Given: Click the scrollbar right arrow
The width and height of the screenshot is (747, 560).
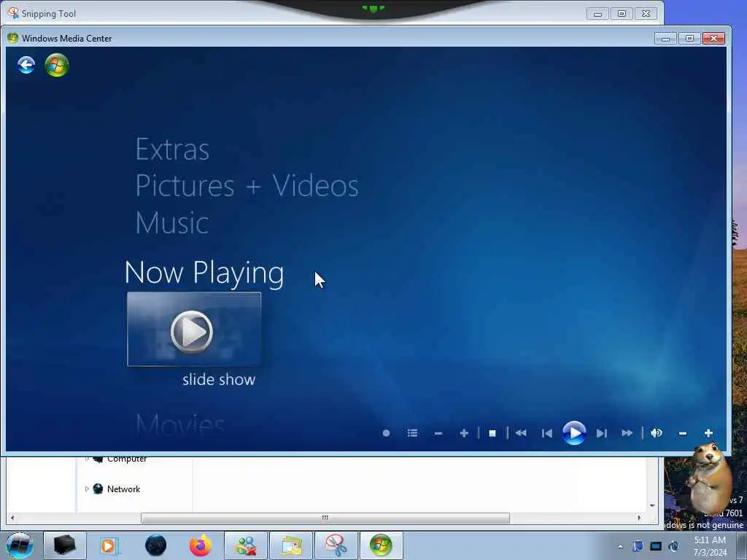Looking at the screenshot, I should 639,518.
